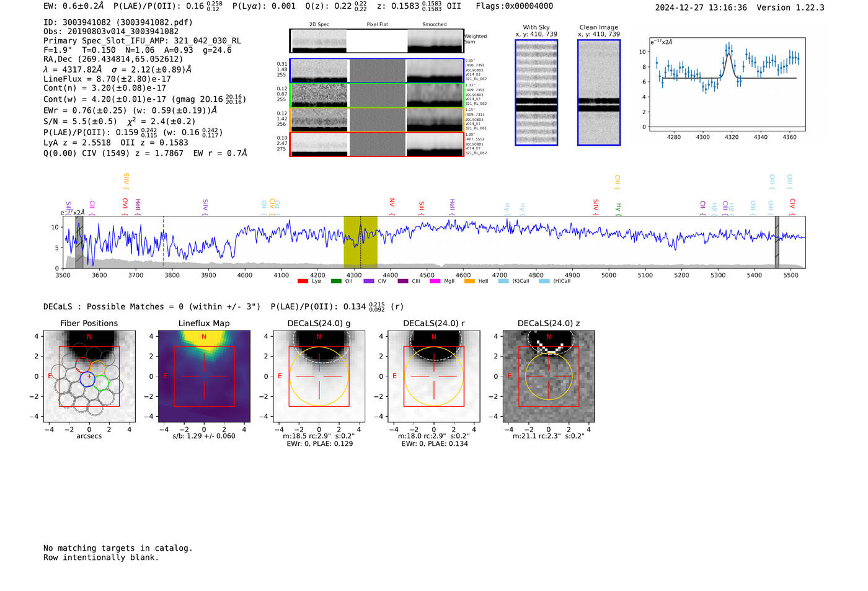Select the red-bordered 2D spectrum row
868x591 pixels.
point(377,144)
